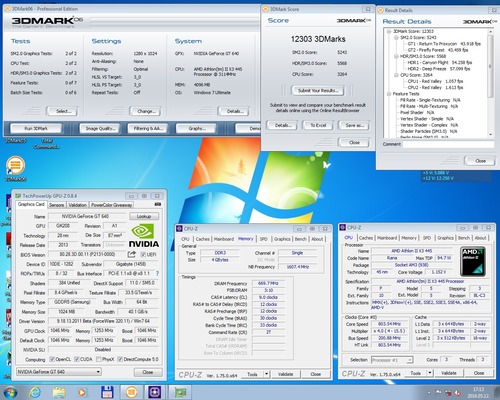This screenshot has width=500, height=400.
Task: Open Tools dropdown arrow in CPU-Z CPU window
Action: coord(430,373)
